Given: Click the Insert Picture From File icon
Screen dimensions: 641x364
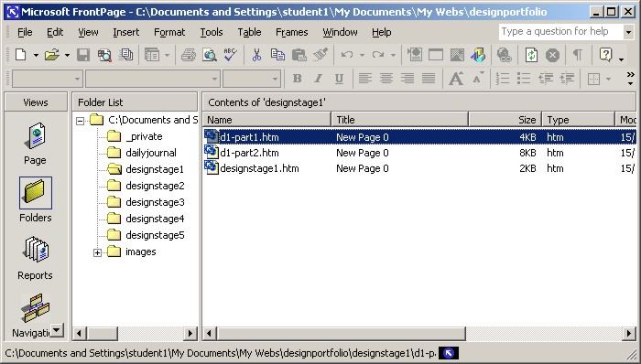Looking at the screenshot, I should pos(457,55).
